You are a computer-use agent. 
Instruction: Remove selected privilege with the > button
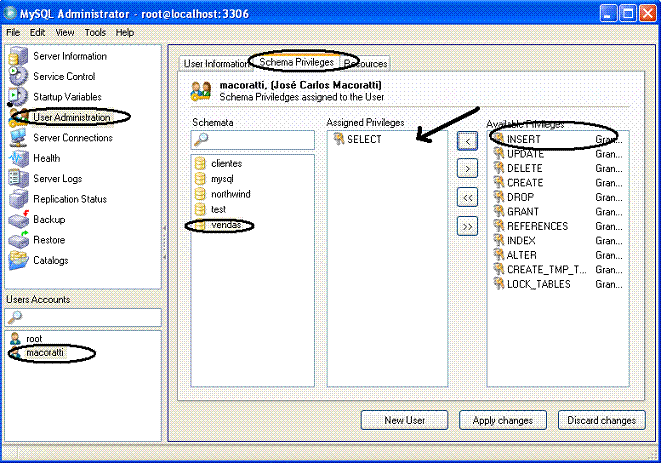pos(467,169)
